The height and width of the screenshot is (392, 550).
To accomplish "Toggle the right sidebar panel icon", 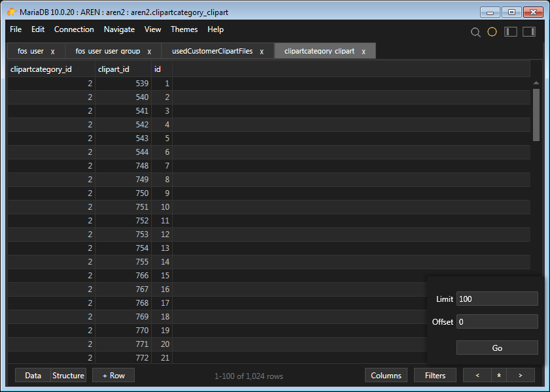I will tap(528, 31).
